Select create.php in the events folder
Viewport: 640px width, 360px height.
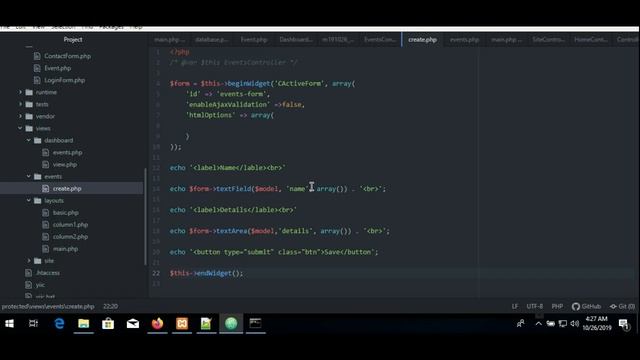tap(67, 189)
